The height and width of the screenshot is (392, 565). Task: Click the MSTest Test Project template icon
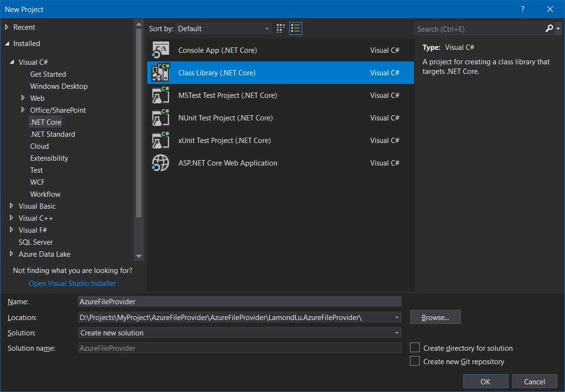tap(160, 95)
